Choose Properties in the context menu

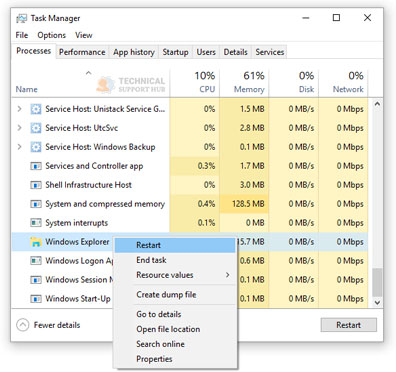click(175, 359)
